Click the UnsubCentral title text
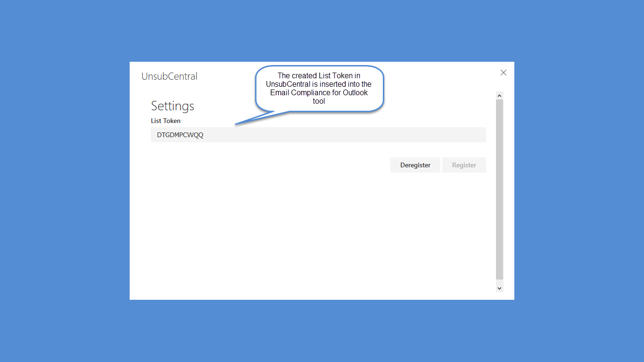The width and height of the screenshot is (644, 362). [169, 76]
